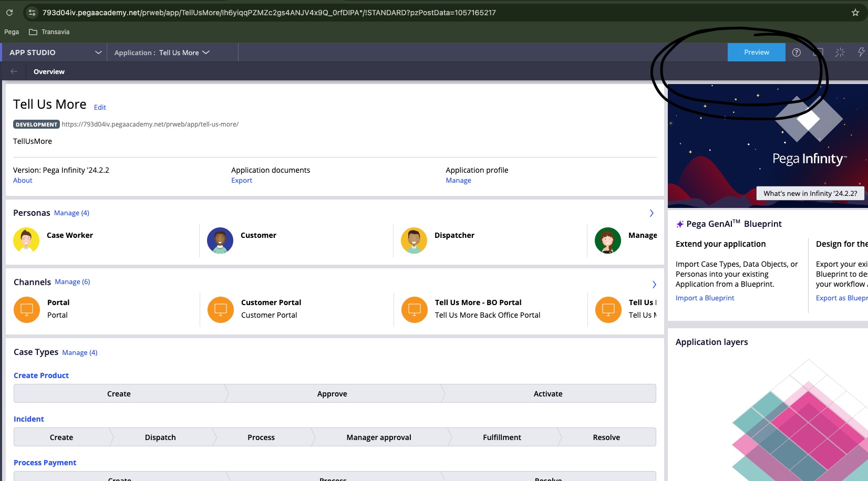Expand Personas row with right chevron
The height and width of the screenshot is (481, 868).
point(652,213)
